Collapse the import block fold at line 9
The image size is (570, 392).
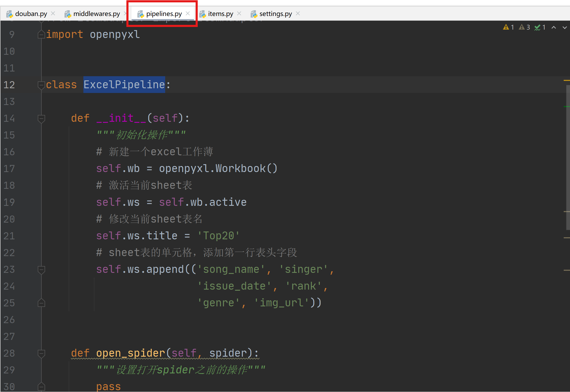click(41, 35)
